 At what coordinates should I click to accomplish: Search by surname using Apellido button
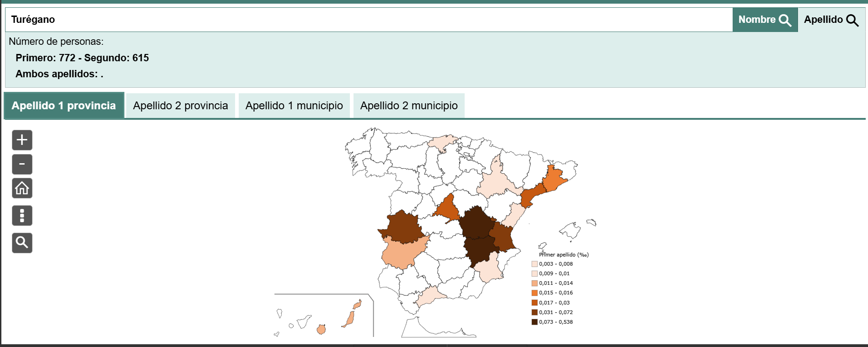coord(831,20)
